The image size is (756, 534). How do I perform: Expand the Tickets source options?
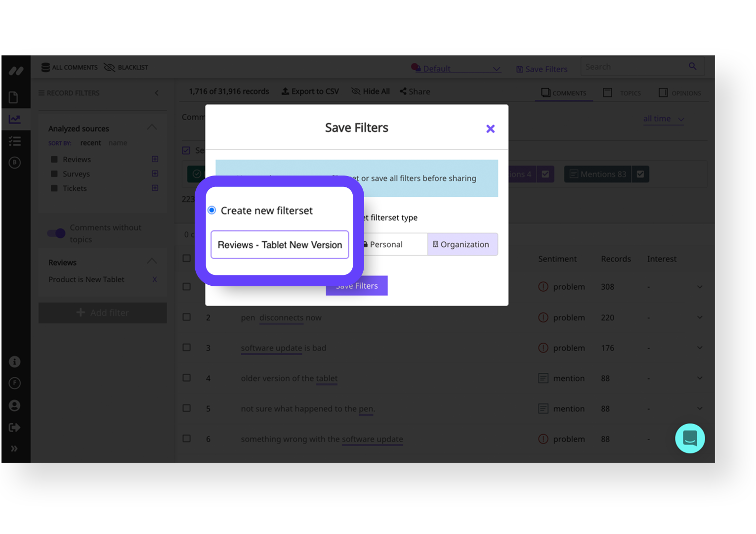[x=155, y=188]
